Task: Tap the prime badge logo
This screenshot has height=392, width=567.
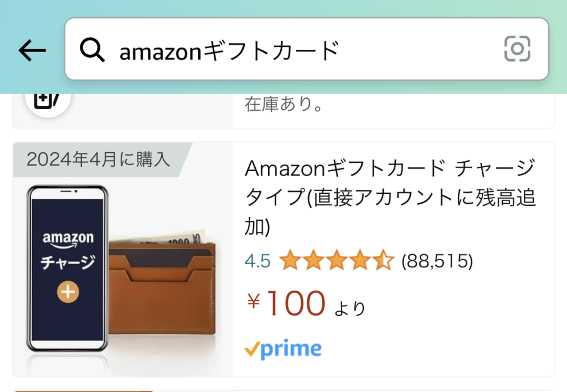Action: [x=283, y=349]
